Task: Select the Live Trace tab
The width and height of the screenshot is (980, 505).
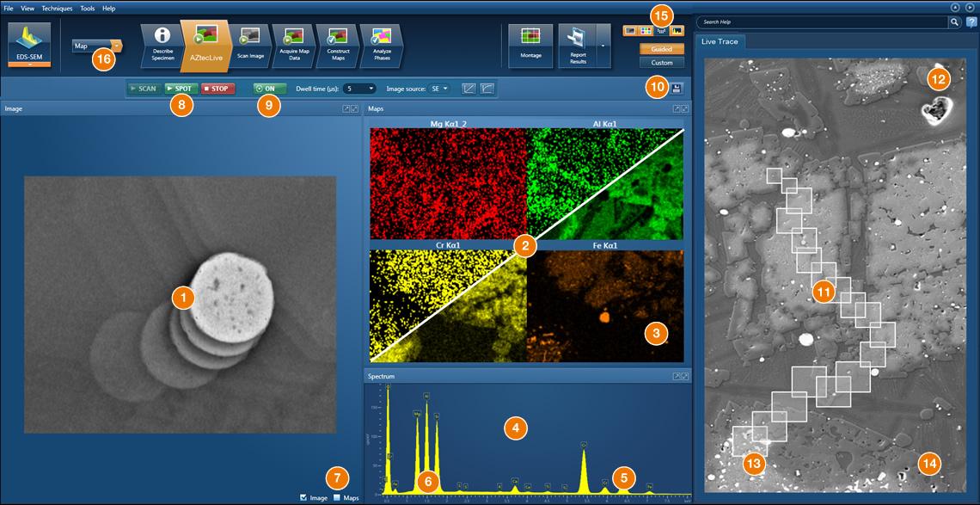Action: pos(720,41)
